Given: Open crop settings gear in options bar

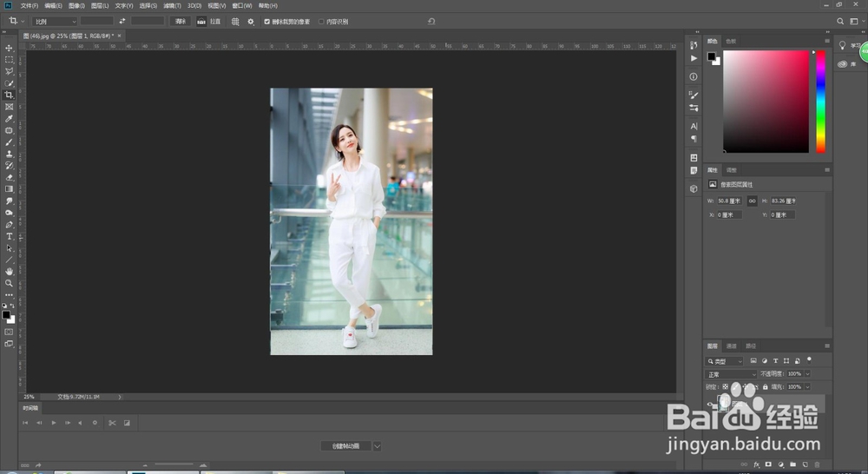Looking at the screenshot, I should point(251,21).
